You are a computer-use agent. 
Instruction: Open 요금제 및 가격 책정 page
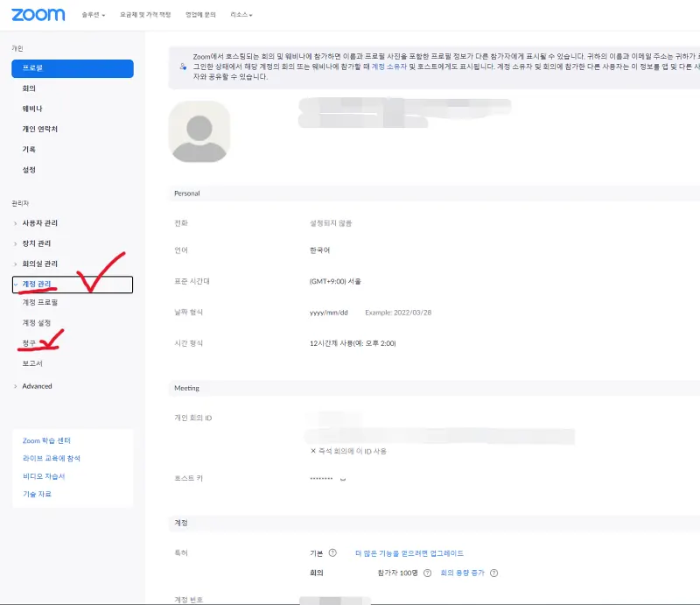pos(145,15)
